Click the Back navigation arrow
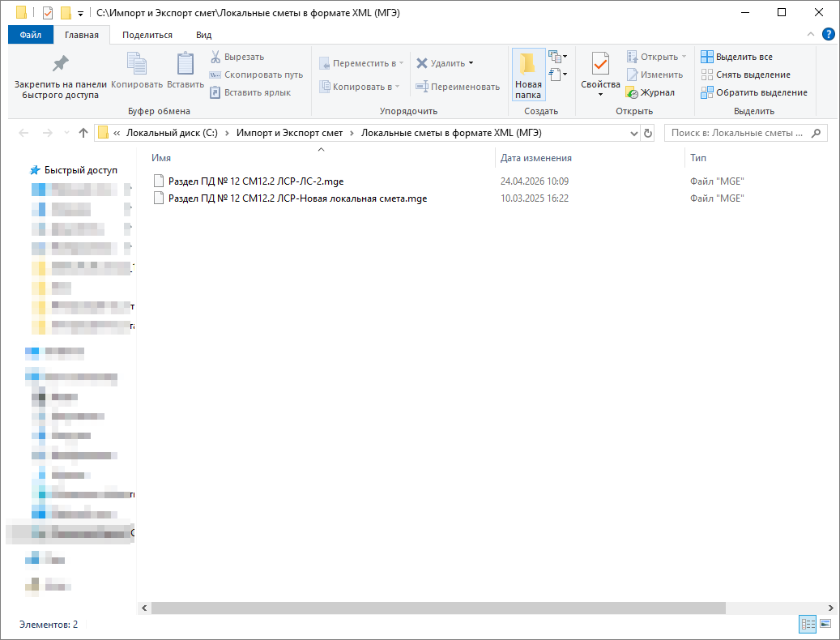This screenshot has width=840, height=640. (x=23, y=133)
